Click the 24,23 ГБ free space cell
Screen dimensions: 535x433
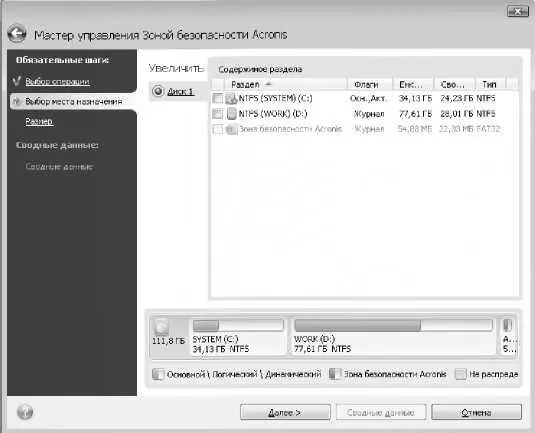point(457,98)
